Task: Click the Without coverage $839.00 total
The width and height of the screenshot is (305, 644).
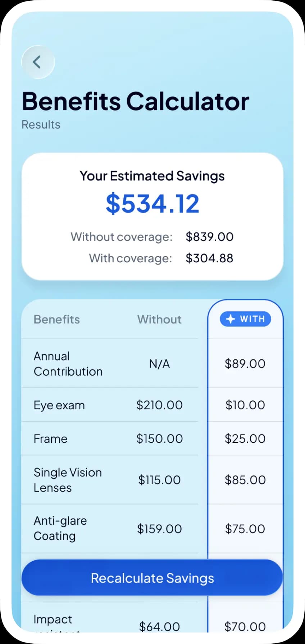Action: coord(209,237)
